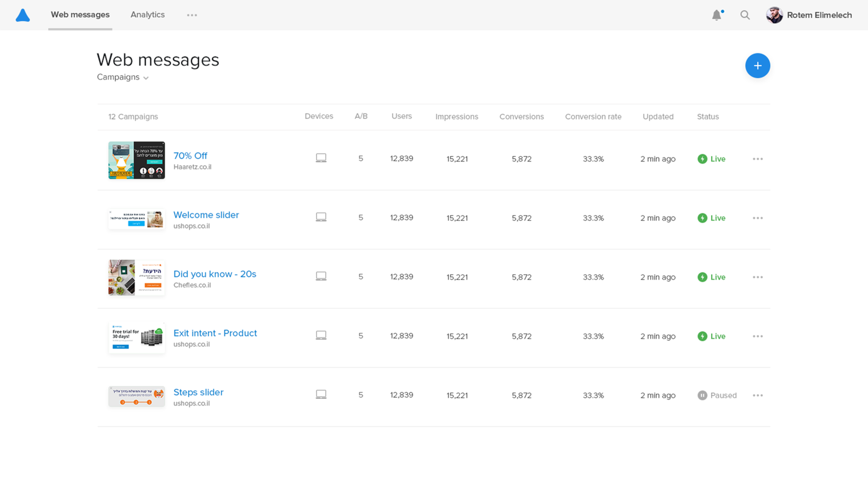
Task: Click the desktop device icon for Steps slider
Action: click(x=321, y=395)
